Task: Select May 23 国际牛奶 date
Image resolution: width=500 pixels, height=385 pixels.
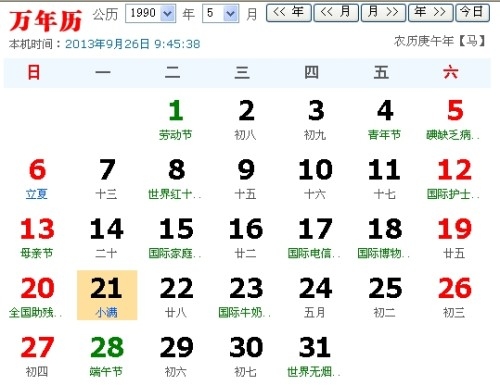Action: coord(246,297)
